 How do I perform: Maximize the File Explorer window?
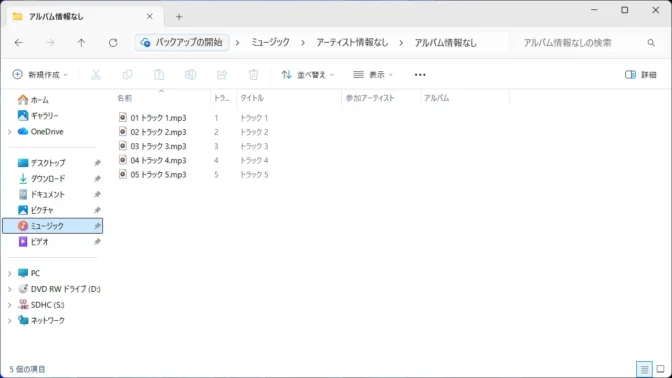pos(625,10)
